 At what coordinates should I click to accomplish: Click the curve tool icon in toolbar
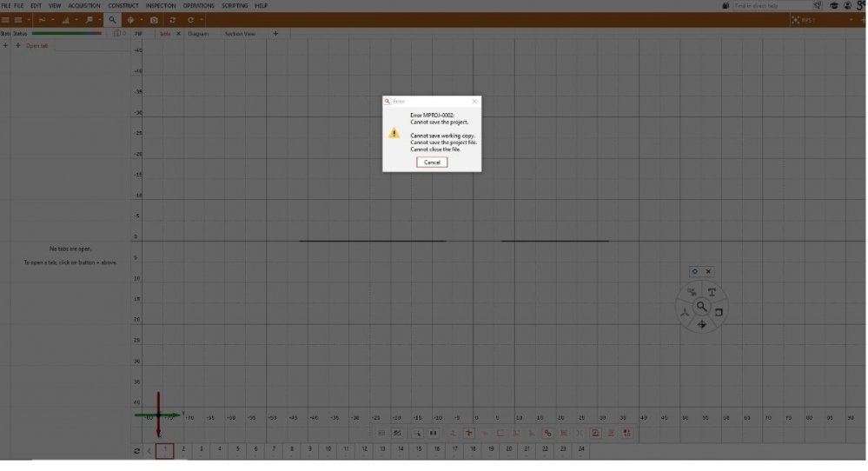click(x=42, y=20)
